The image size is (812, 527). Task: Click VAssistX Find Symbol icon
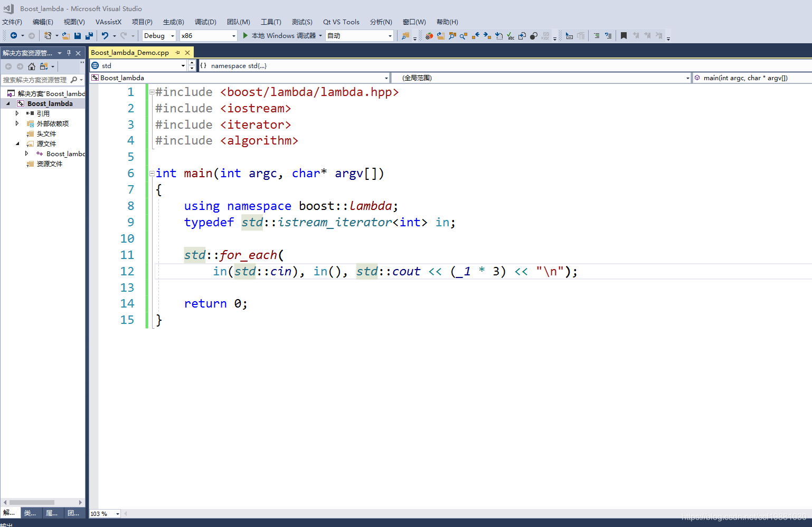pos(452,36)
